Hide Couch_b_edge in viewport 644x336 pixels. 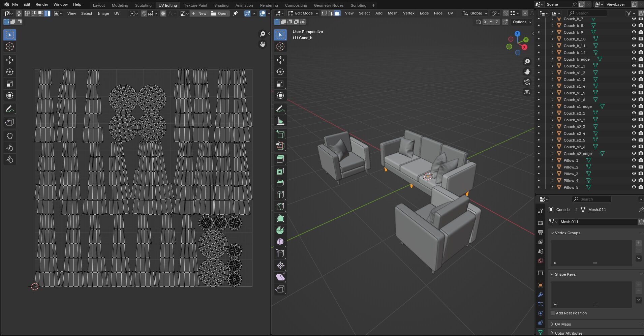634,59
